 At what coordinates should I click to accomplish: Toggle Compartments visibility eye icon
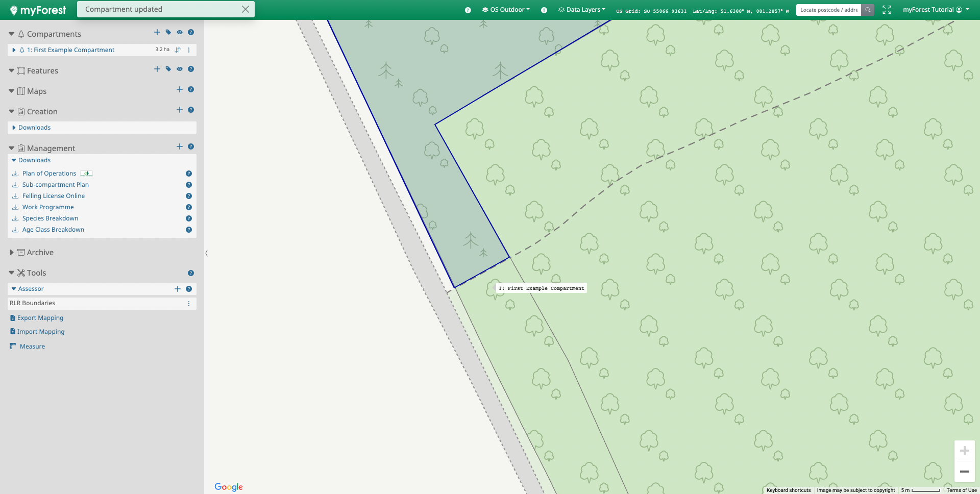pyautogui.click(x=180, y=32)
